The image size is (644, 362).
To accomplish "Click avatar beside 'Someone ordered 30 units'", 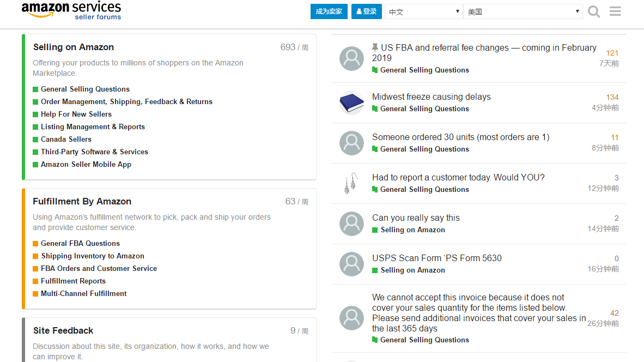I will pyautogui.click(x=351, y=143).
